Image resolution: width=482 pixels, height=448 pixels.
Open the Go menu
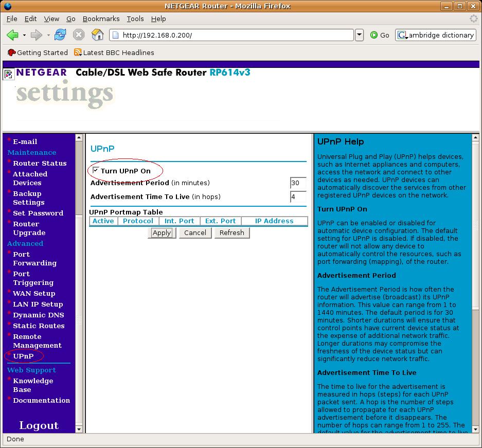pyautogui.click(x=70, y=19)
